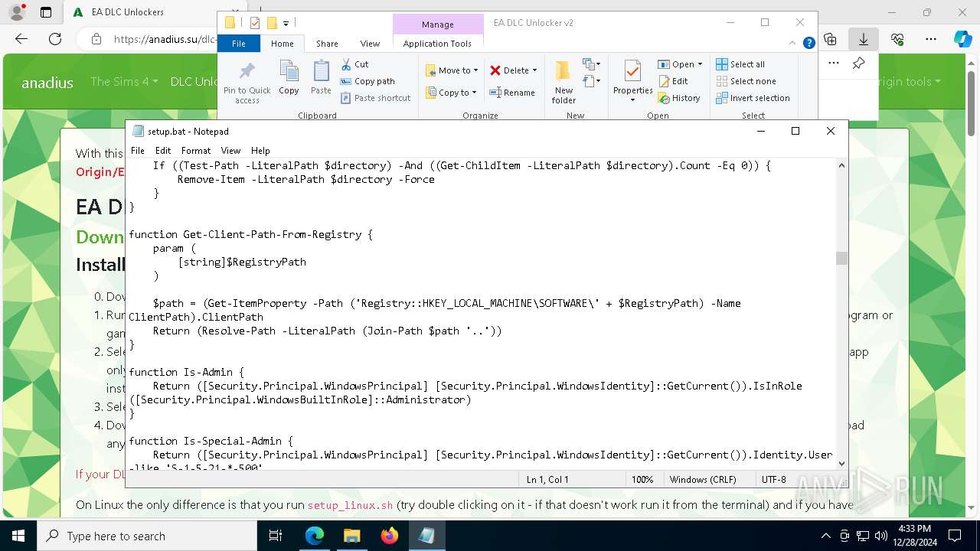This screenshot has width=980, height=551.
Task: Expand the Move to dropdown
Action: (475, 70)
